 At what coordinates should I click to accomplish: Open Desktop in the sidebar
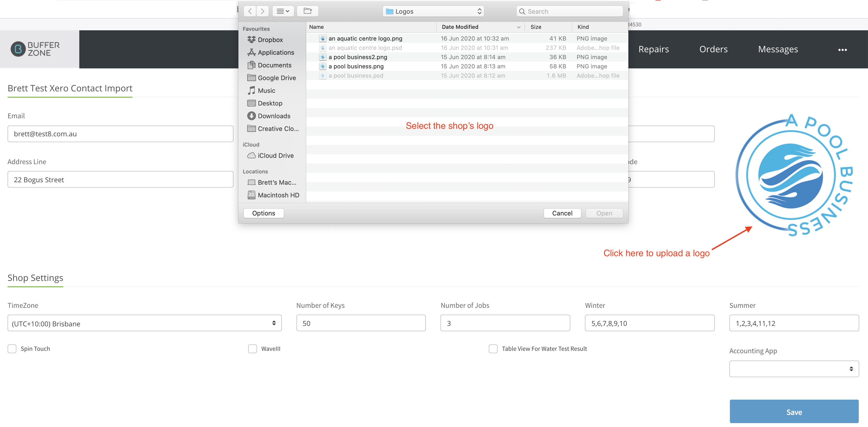(x=265, y=103)
